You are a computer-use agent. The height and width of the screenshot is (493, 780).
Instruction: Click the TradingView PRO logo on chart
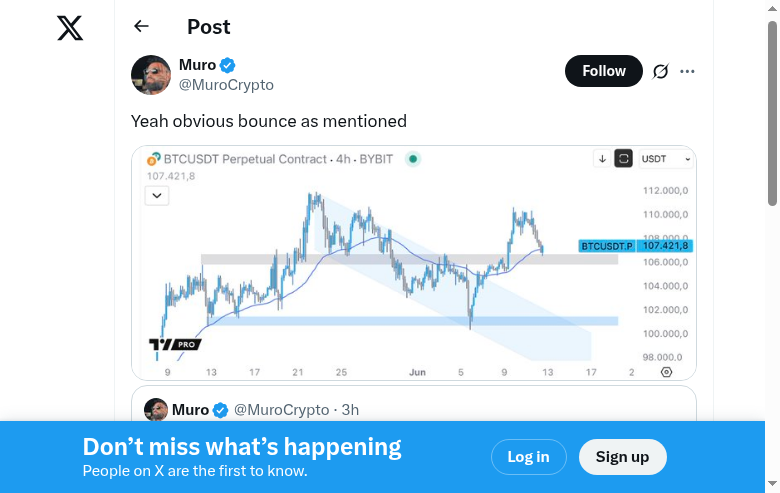pyautogui.click(x=175, y=345)
